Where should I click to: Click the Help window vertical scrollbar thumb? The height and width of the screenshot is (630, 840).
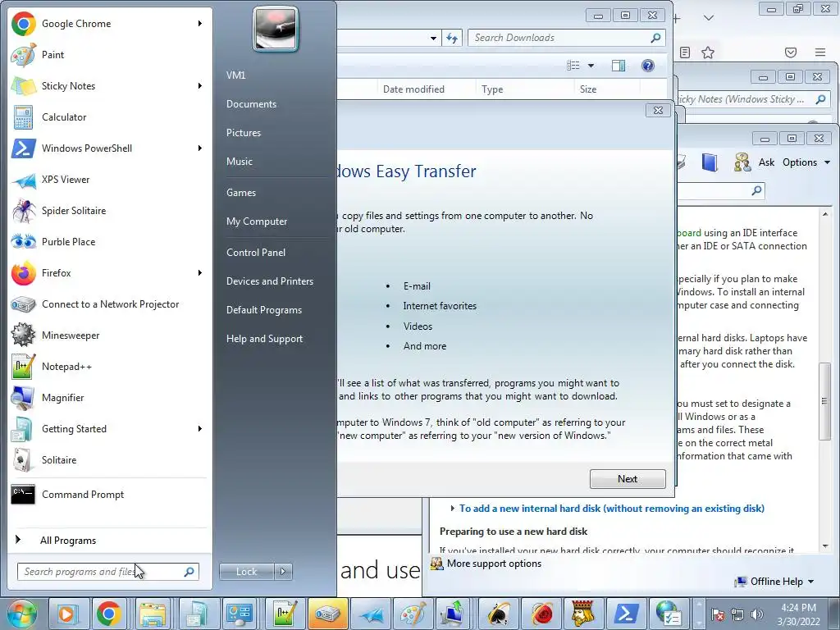[x=825, y=401]
